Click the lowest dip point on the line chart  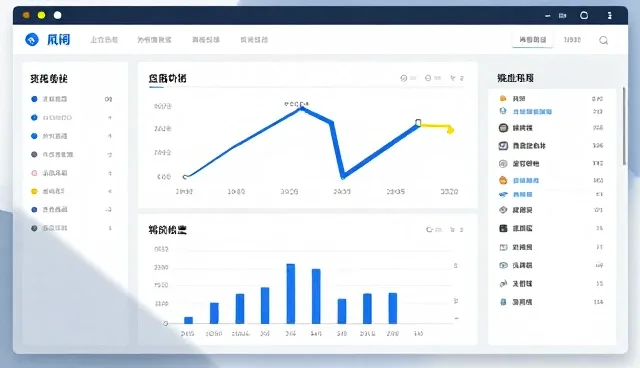coord(343,176)
